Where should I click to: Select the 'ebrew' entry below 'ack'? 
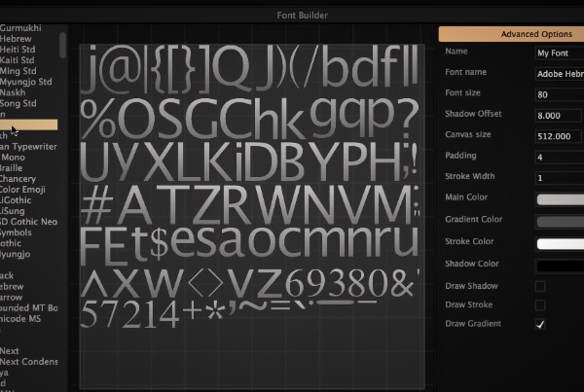(x=12, y=287)
